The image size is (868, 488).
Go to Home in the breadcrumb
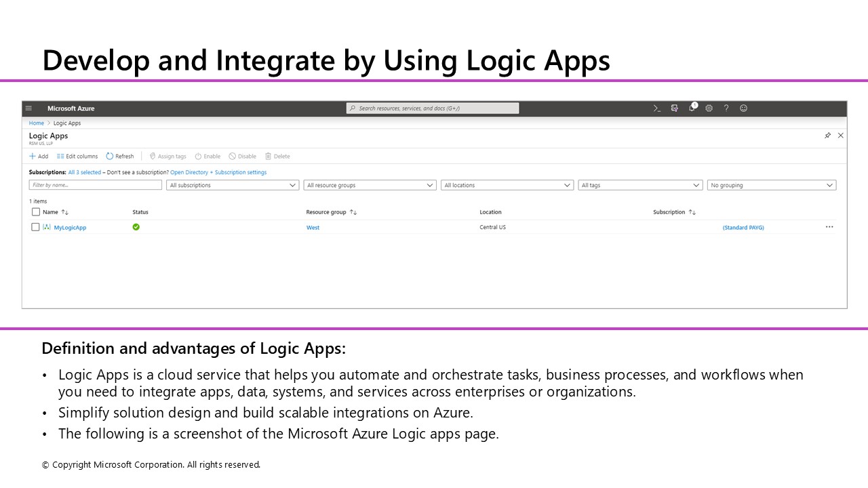click(36, 123)
